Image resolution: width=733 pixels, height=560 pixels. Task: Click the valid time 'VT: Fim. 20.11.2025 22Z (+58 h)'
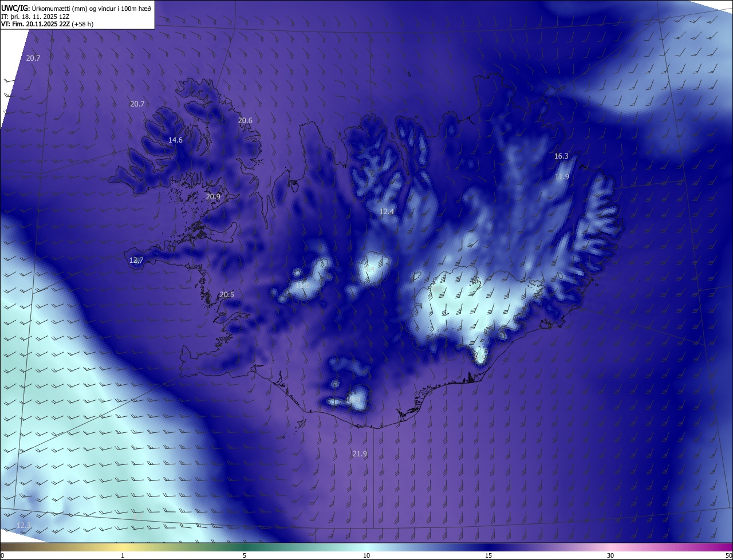(48, 24)
